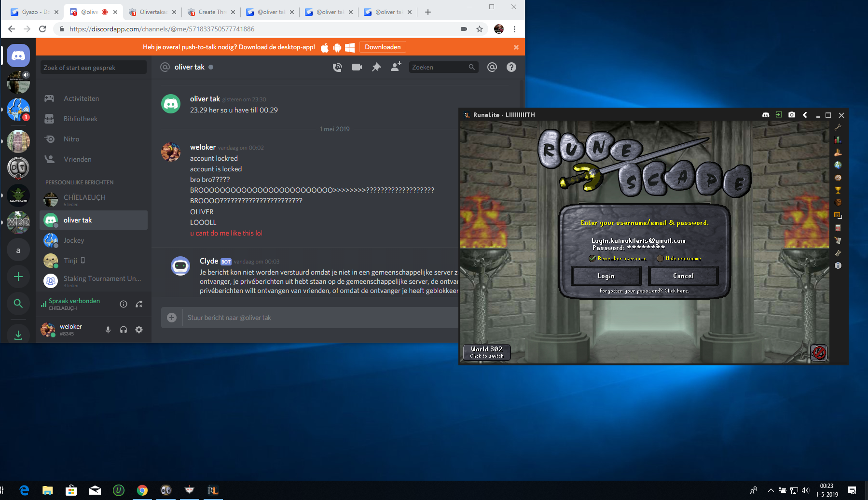Open server discovery magnifier in Discord sidebar
868x500 pixels.
point(18,304)
